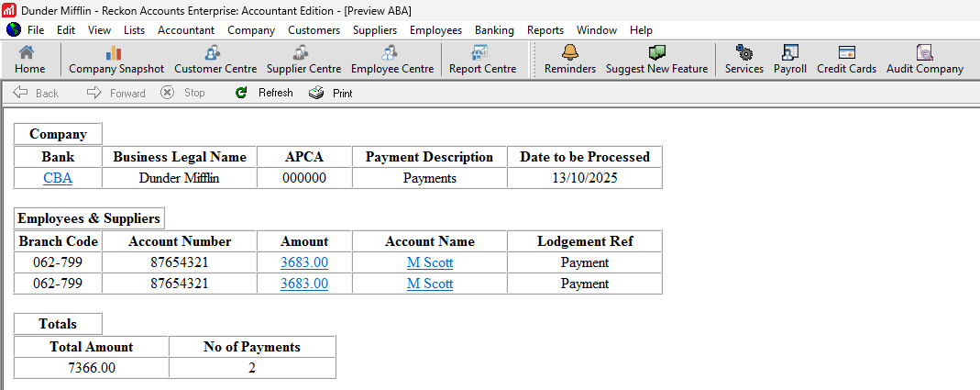Open the Lists menu
The height and width of the screenshot is (390, 980).
click(x=134, y=30)
